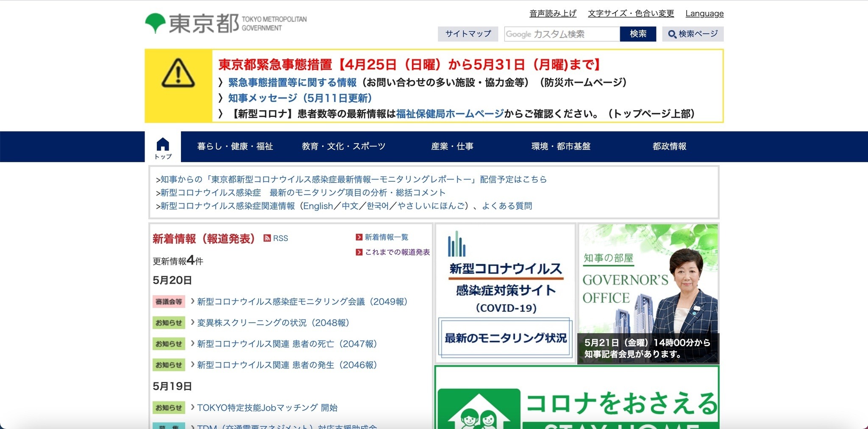Open the 環境・都市基盤 navigation menu

(x=562, y=146)
